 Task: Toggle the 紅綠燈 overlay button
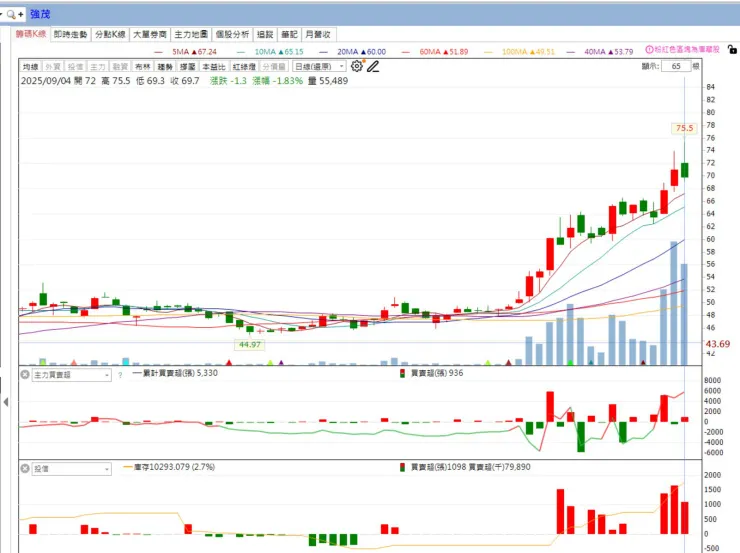pyautogui.click(x=244, y=67)
